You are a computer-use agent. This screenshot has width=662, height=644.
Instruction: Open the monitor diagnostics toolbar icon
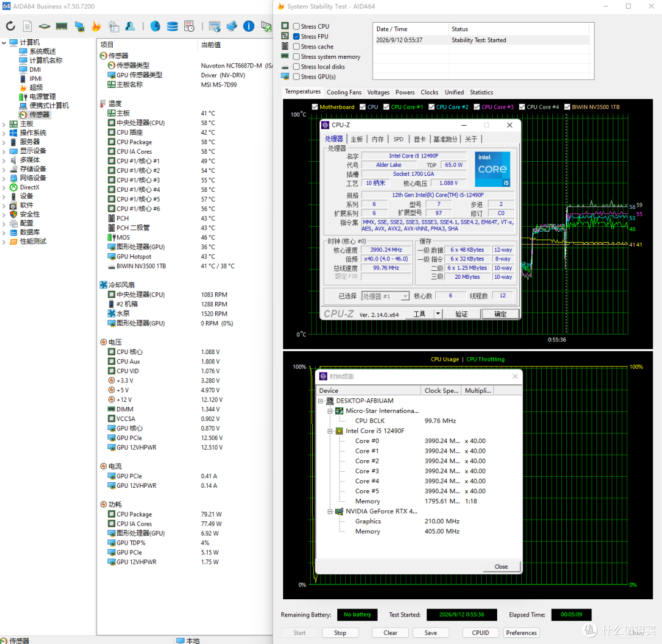pyautogui.click(x=79, y=26)
